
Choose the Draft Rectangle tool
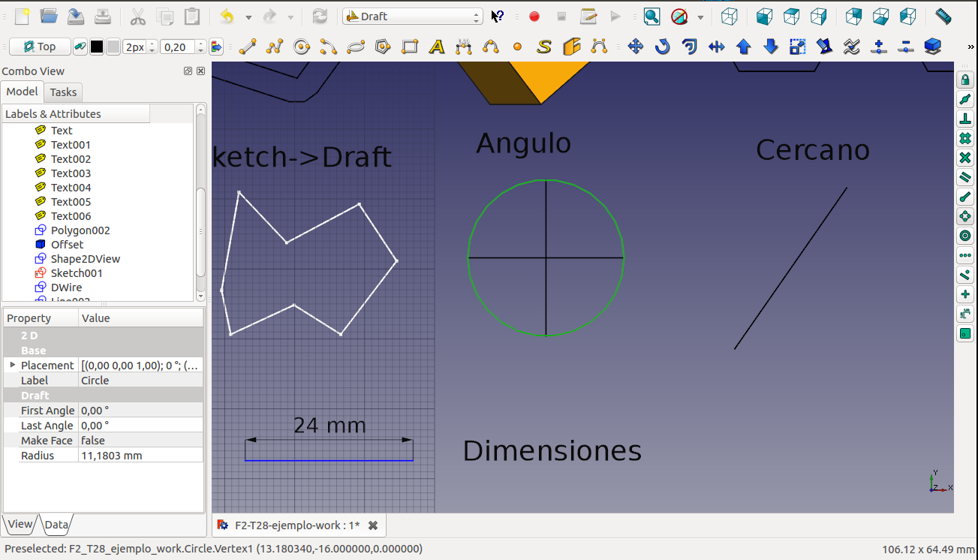pos(410,47)
